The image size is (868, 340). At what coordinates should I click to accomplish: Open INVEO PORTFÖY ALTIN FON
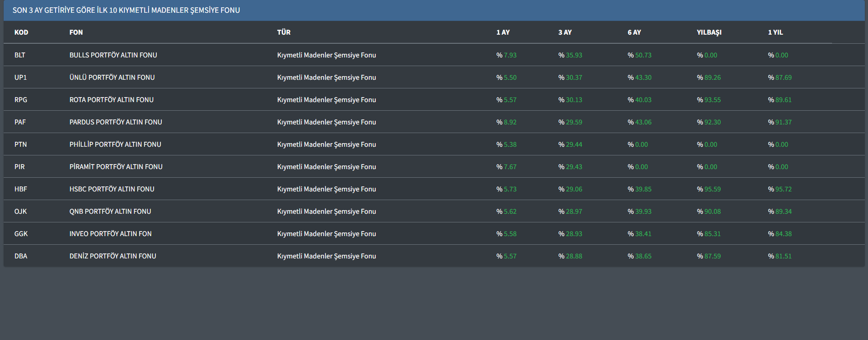pyautogui.click(x=110, y=234)
